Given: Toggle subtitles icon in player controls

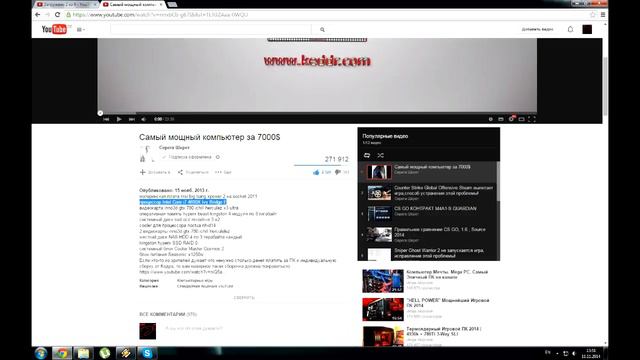Looking at the screenshot, I should click(501, 119).
